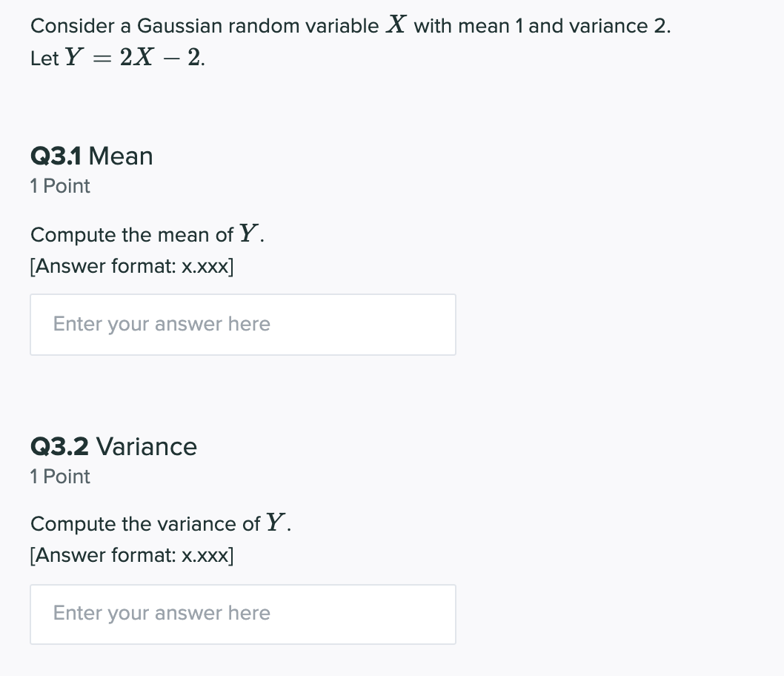The height and width of the screenshot is (676, 784).
Task: Click the '1 Point' label under Q3.1
Action: [x=60, y=186]
